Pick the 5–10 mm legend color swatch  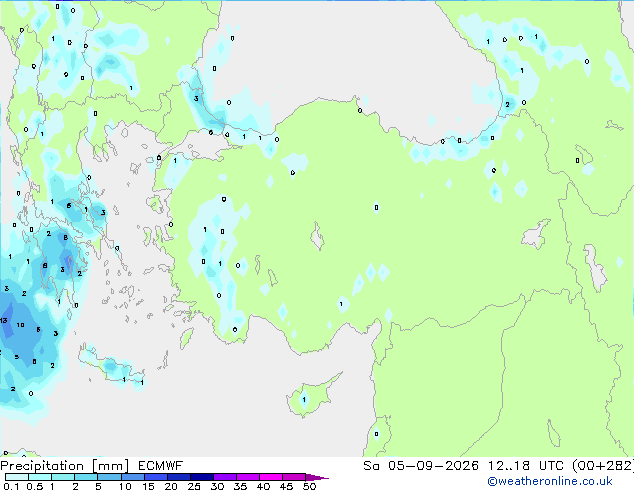(109, 477)
